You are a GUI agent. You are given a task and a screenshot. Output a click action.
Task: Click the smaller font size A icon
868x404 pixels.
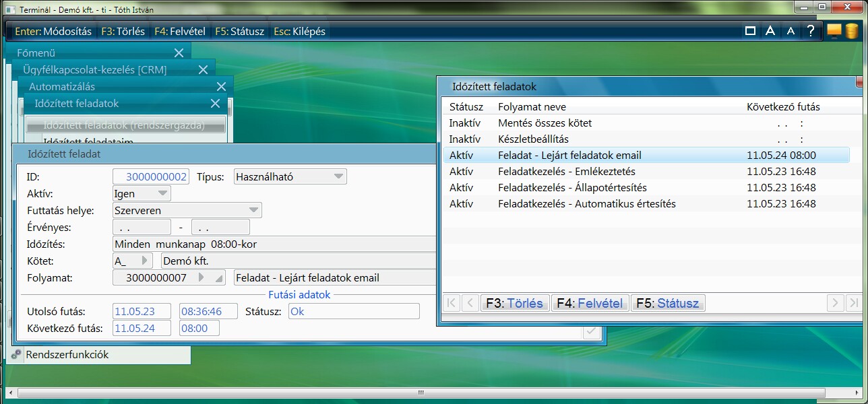791,31
